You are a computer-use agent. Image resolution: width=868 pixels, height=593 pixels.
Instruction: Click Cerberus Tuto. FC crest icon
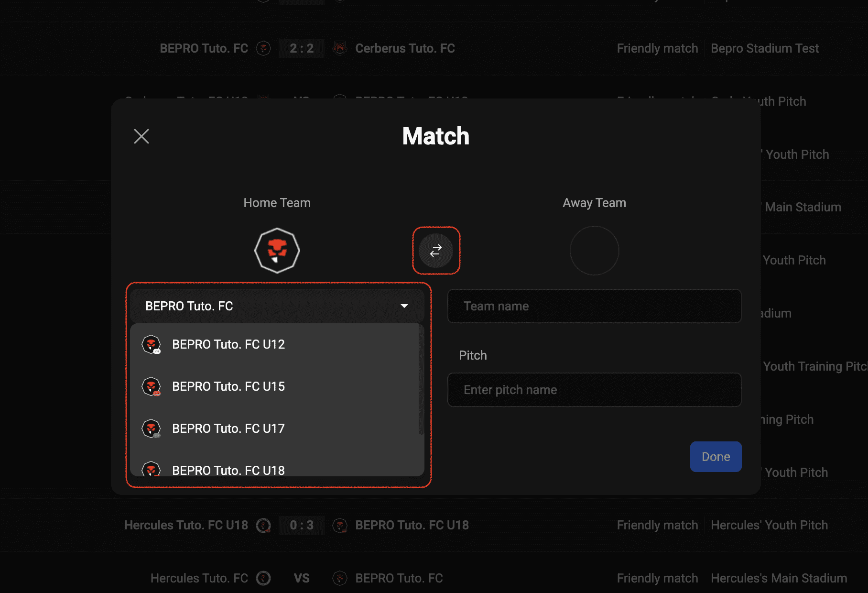coord(340,48)
